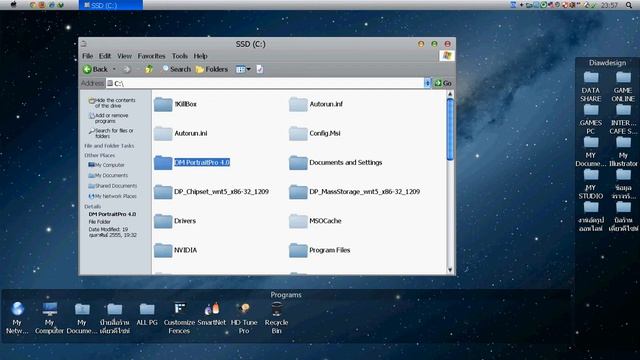Click the Apple logo in the top bar

[x=13, y=5]
